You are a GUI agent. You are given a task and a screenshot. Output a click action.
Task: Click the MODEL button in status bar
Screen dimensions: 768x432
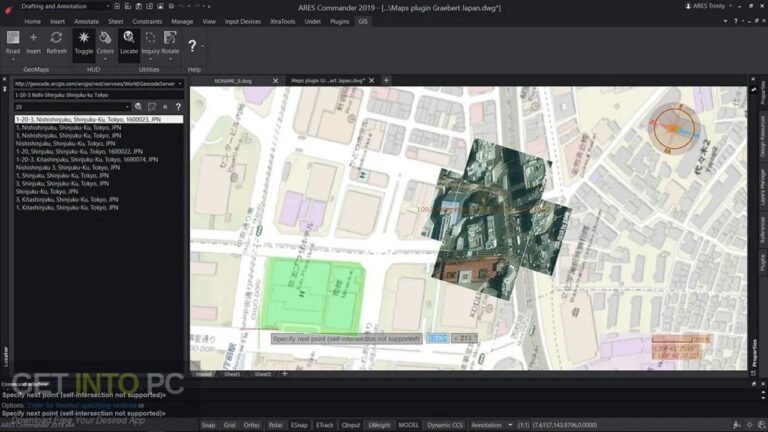[408, 425]
